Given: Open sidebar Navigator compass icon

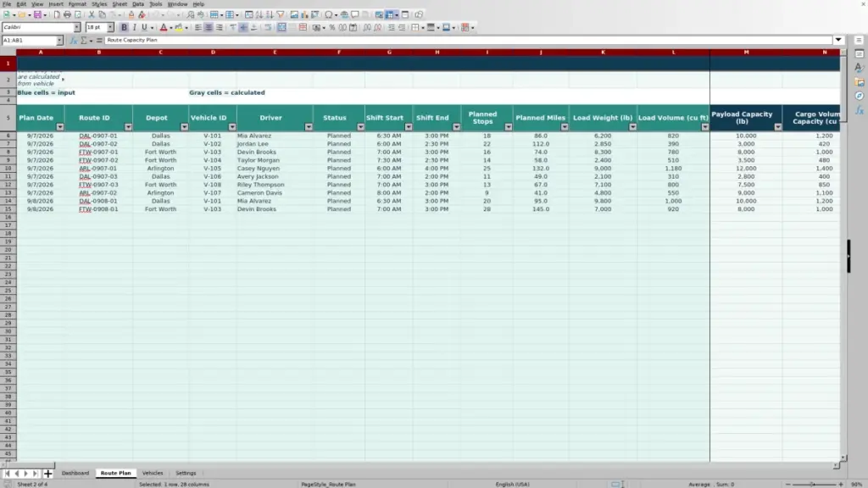Looking at the screenshot, I should (x=860, y=97).
